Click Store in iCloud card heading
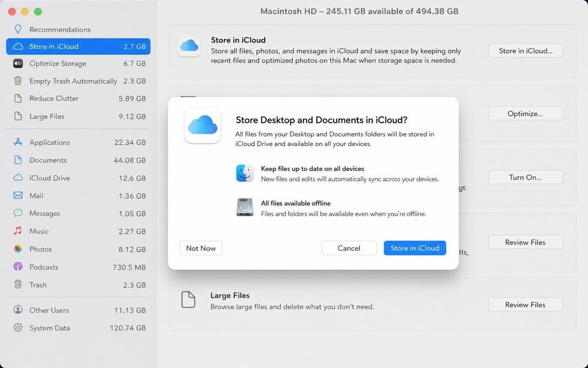This screenshot has width=588, height=368. pyautogui.click(x=238, y=40)
